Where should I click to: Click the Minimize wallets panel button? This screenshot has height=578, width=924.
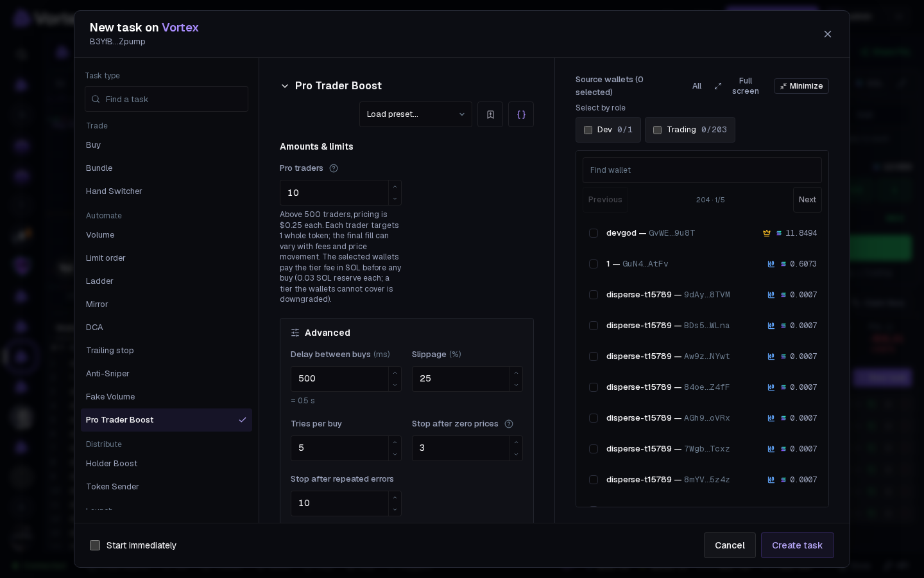coord(801,86)
